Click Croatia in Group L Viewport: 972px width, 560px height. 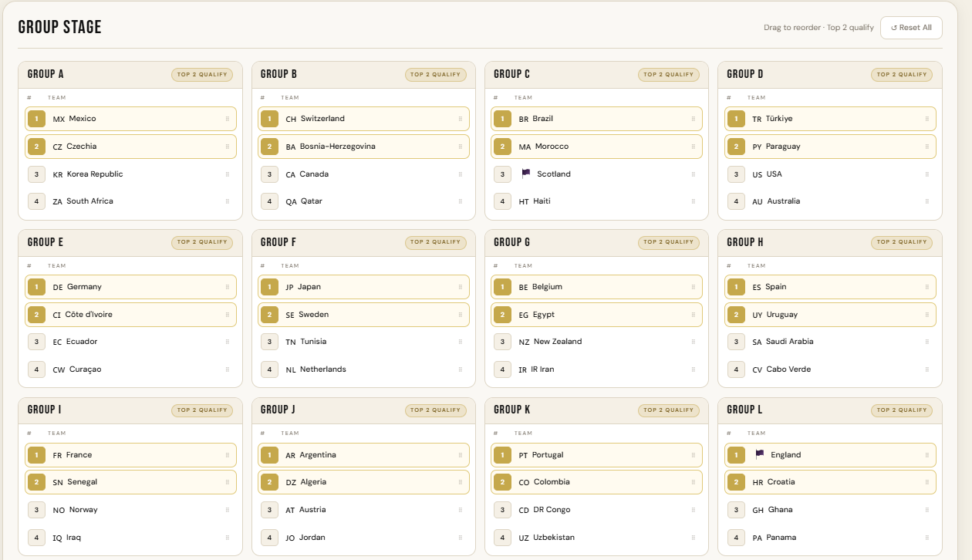(830, 482)
